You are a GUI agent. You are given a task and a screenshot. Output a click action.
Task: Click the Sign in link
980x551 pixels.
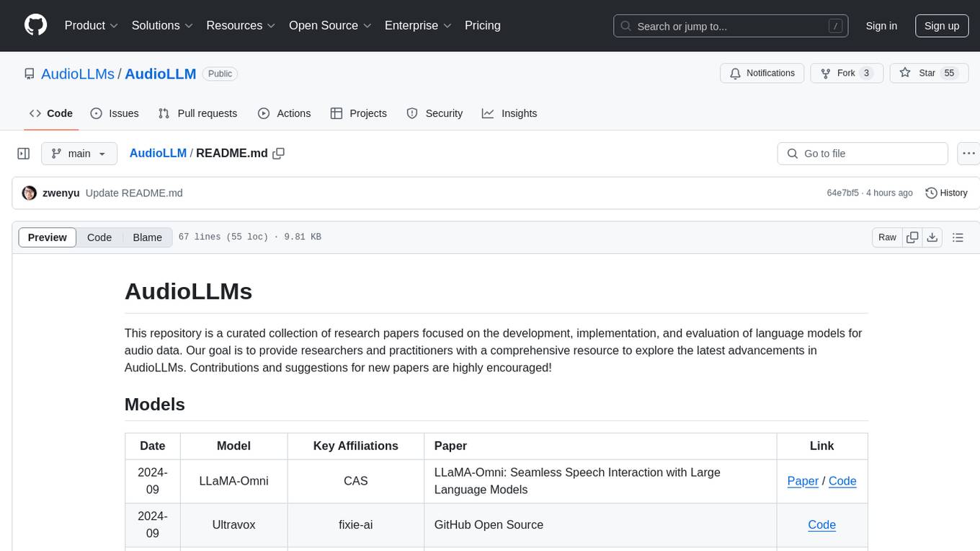click(881, 26)
